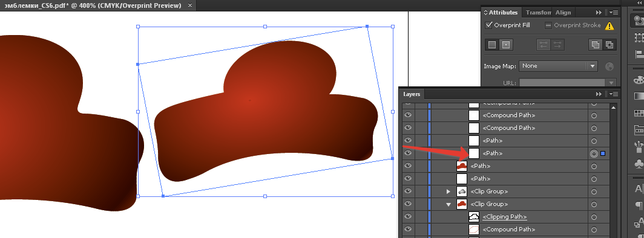Uncheck the Overprint Fill checkbox

coord(489,25)
